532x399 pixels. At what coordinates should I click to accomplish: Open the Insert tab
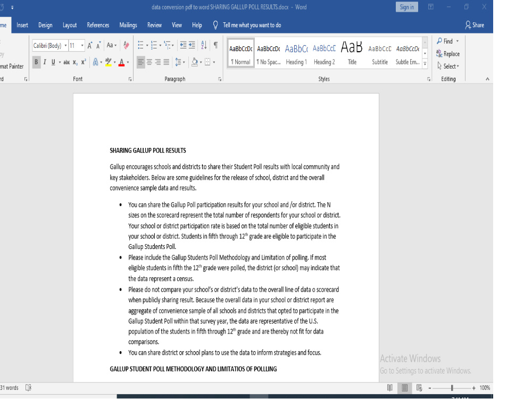tap(22, 25)
